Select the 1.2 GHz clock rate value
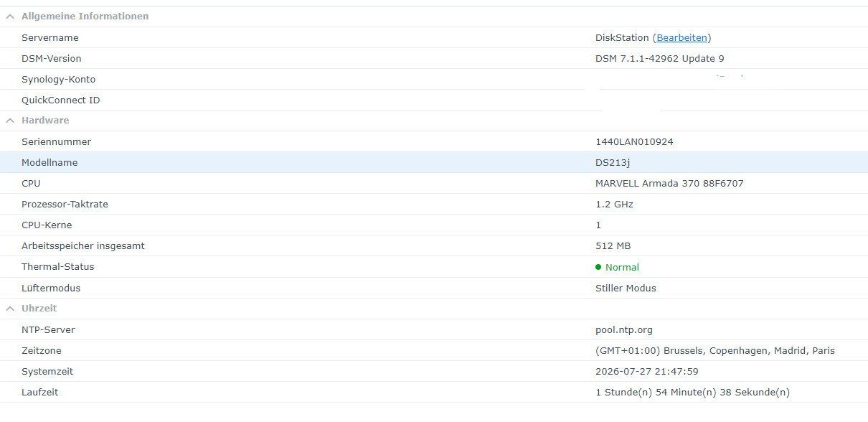The width and height of the screenshot is (868, 422). (x=614, y=205)
